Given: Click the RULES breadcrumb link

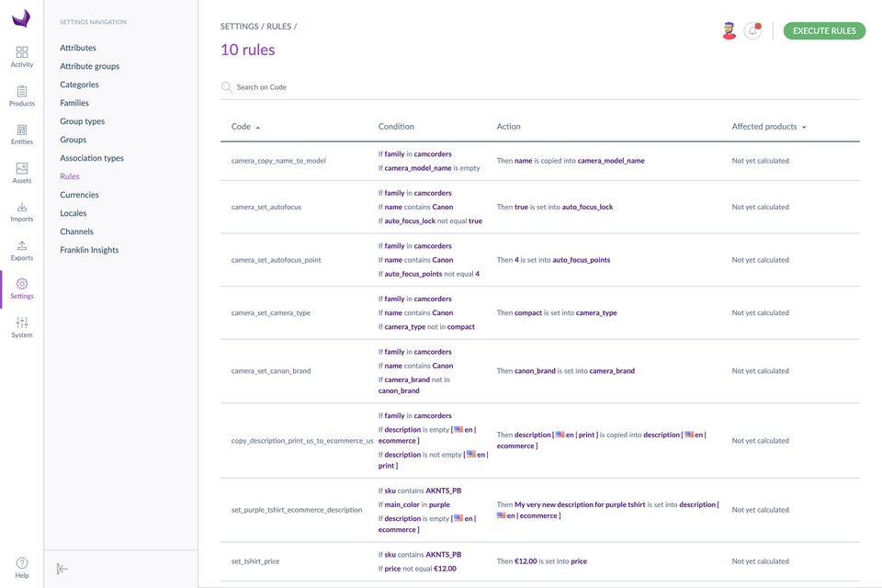Looking at the screenshot, I should (x=278, y=27).
